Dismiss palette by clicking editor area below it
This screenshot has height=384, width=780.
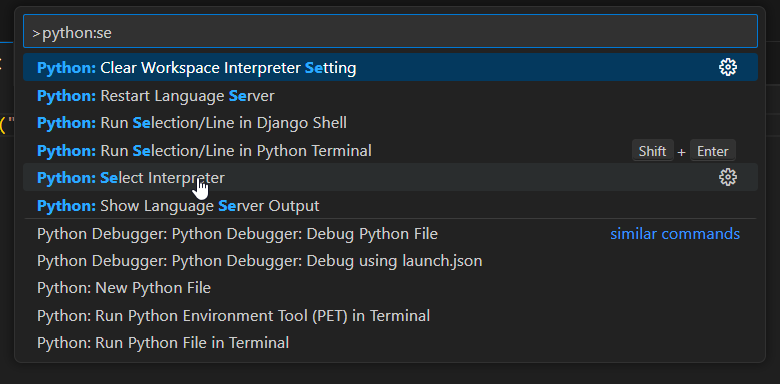tap(390, 374)
